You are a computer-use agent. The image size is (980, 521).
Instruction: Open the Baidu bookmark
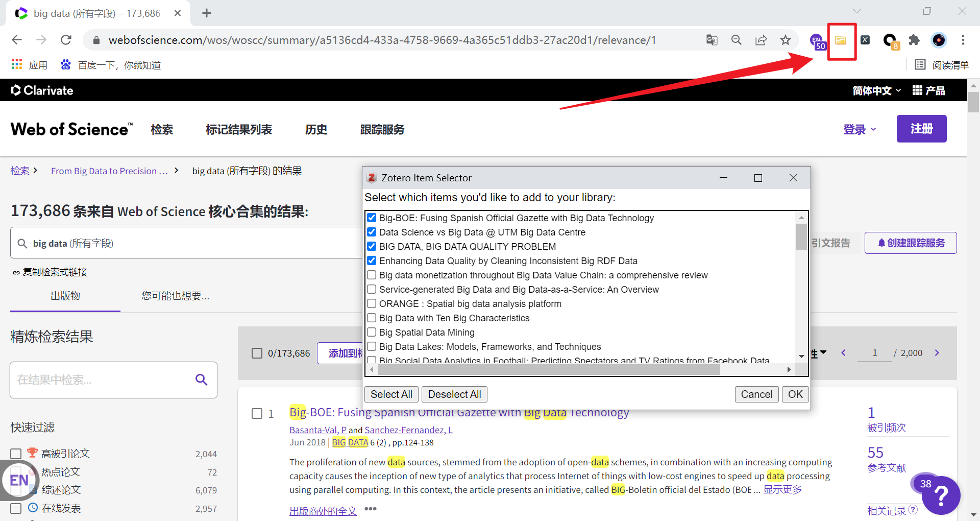pyautogui.click(x=111, y=65)
